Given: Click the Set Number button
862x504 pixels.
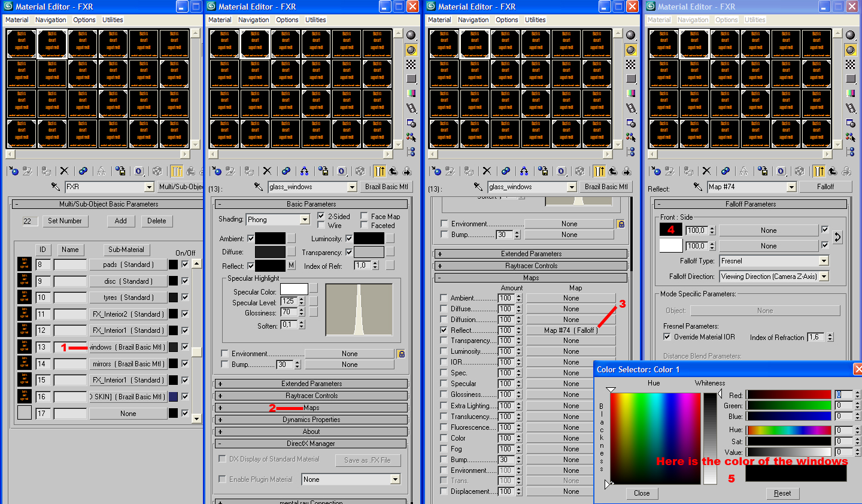Looking at the screenshot, I should pyautogui.click(x=65, y=221).
